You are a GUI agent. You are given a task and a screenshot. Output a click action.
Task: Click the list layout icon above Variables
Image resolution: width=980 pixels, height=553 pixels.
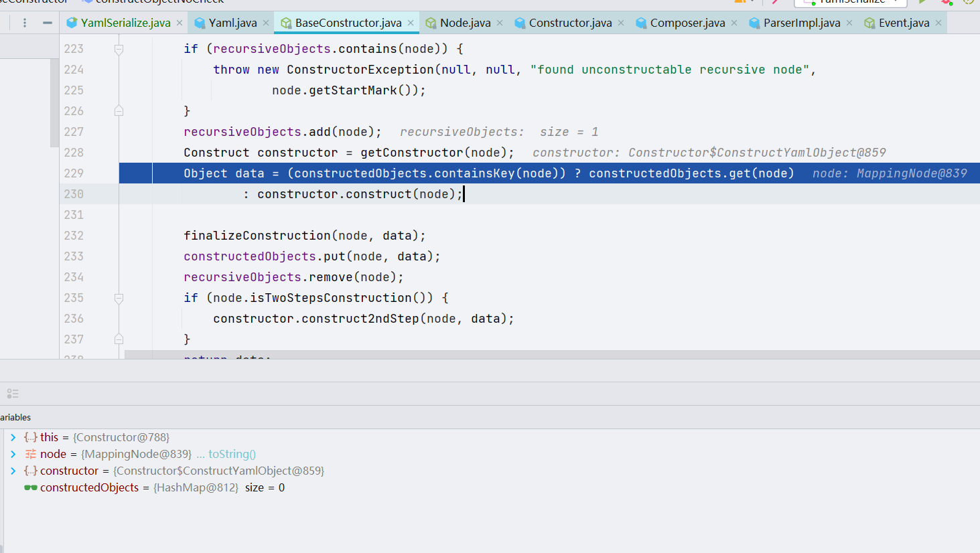point(13,394)
